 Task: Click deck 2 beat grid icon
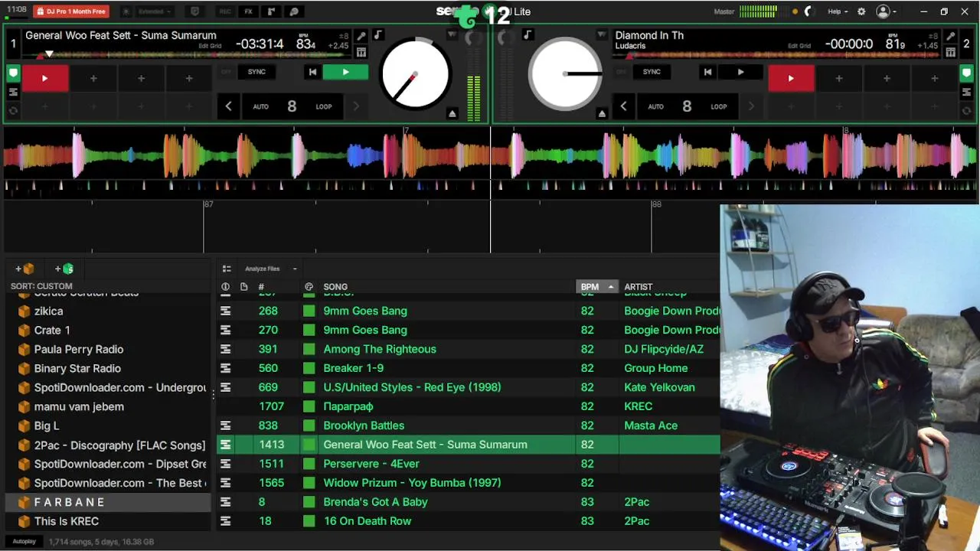click(950, 52)
